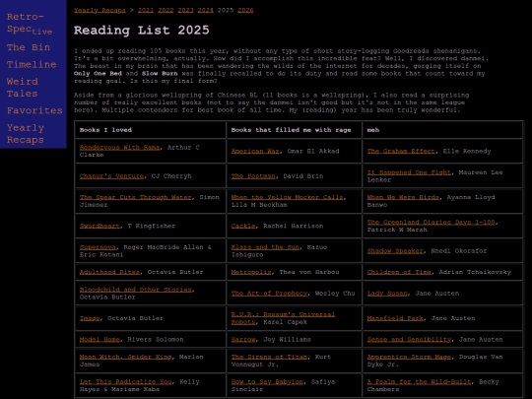Image resolution: width=532 pixels, height=399 pixels.
Task: Open R.U.R.: Rossum's Universal Robots link
Action: click(x=283, y=318)
